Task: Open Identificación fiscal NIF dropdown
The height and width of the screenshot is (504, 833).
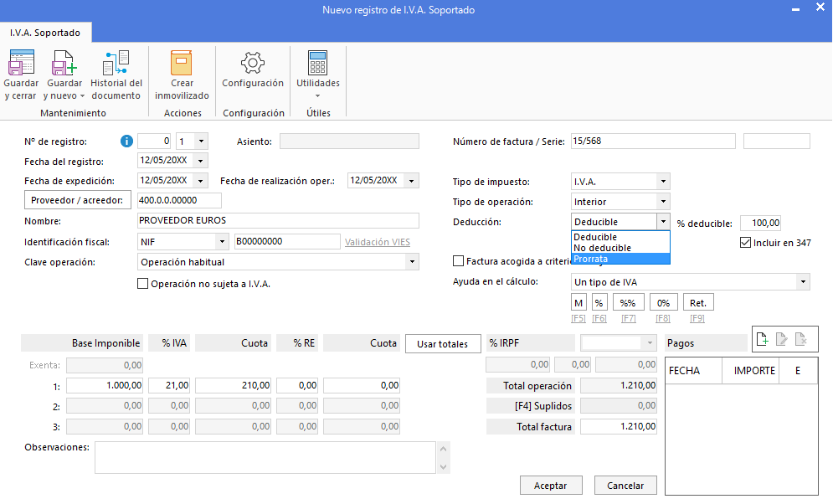Action: (x=222, y=242)
